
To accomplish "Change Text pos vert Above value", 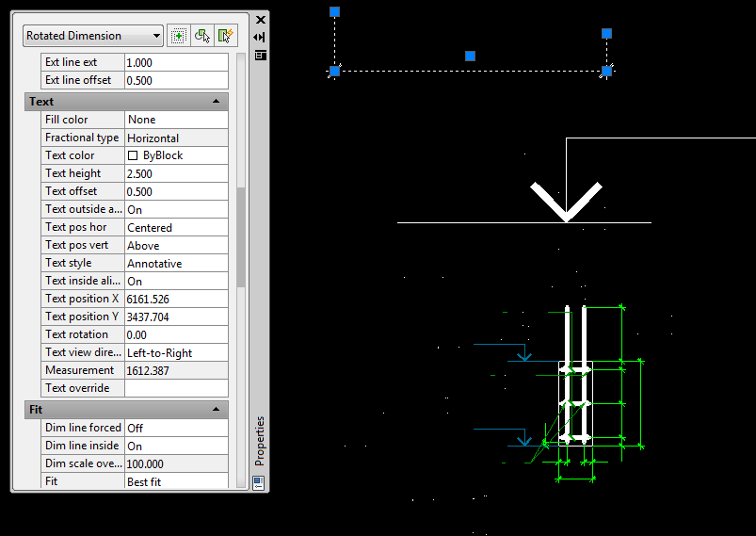I will pyautogui.click(x=176, y=245).
